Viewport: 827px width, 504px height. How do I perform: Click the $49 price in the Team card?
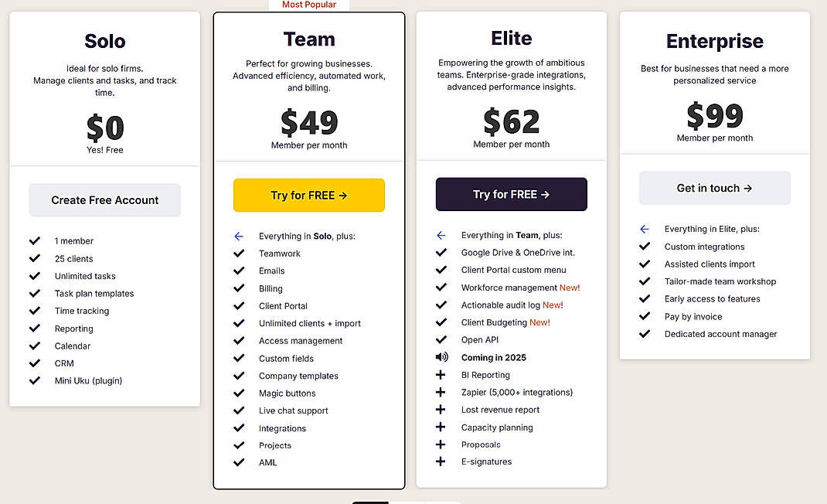tap(309, 124)
